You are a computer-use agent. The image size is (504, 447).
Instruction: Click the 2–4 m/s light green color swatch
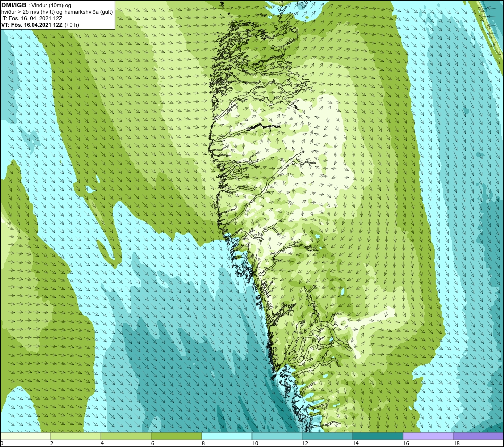(x=76, y=436)
